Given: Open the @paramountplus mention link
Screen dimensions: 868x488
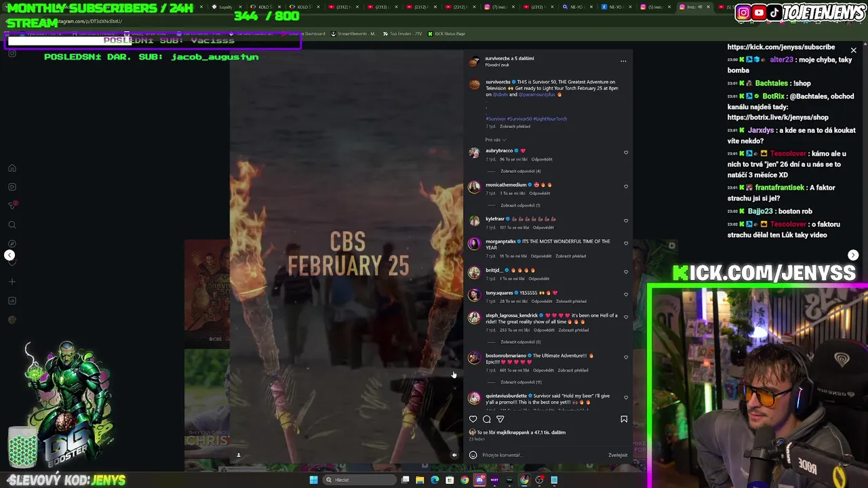Looking at the screenshot, I should coord(536,95).
